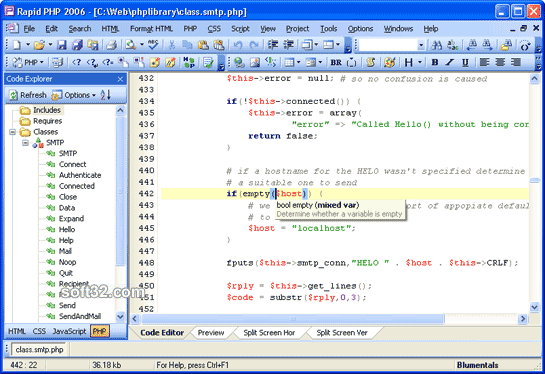Select the SendAndMail method in tree
545x374 pixels.
[x=80, y=316]
